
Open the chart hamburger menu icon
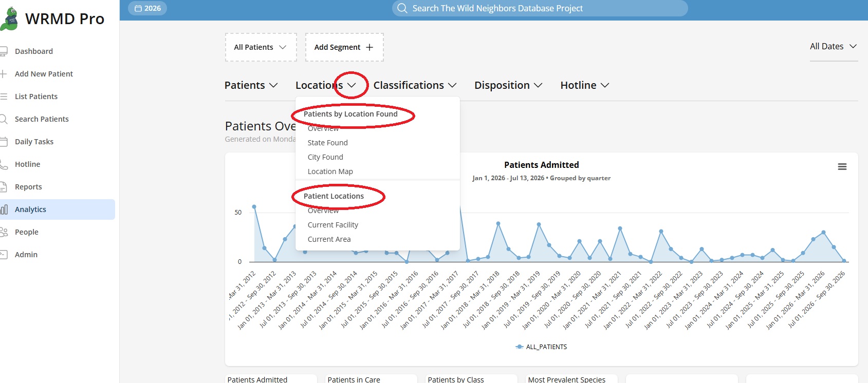(x=842, y=167)
